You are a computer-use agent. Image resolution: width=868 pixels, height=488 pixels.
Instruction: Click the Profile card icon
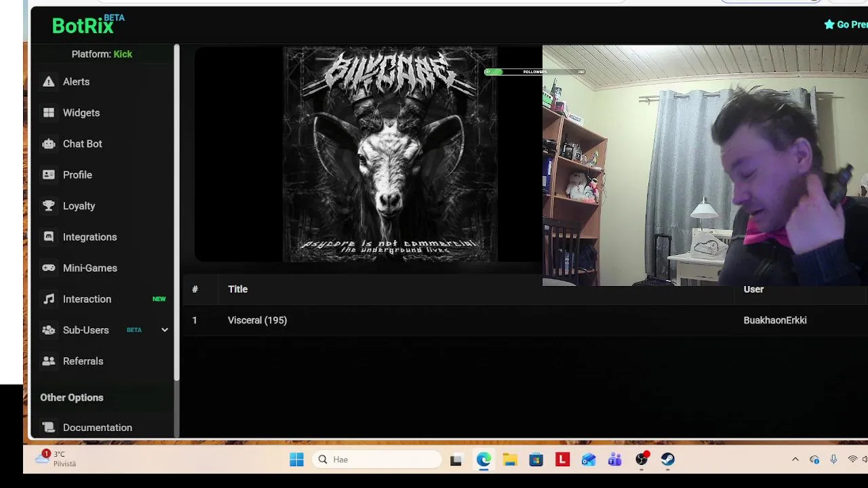click(48, 175)
